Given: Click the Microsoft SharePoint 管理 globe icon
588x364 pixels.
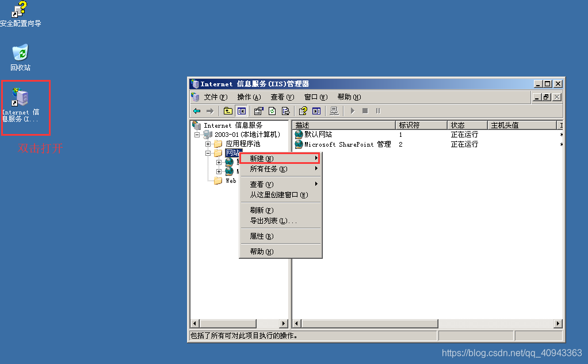Looking at the screenshot, I should coord(299,144).
